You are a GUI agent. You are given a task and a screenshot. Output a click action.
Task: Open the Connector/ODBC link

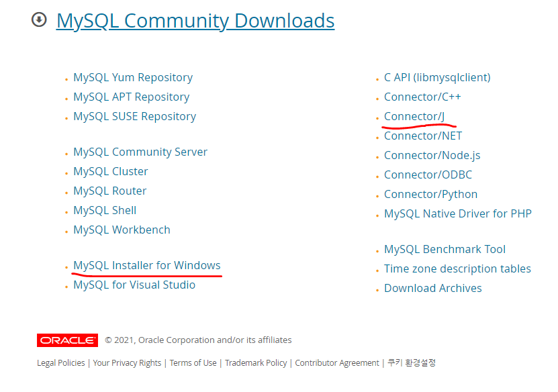click(x=428, y=175)
